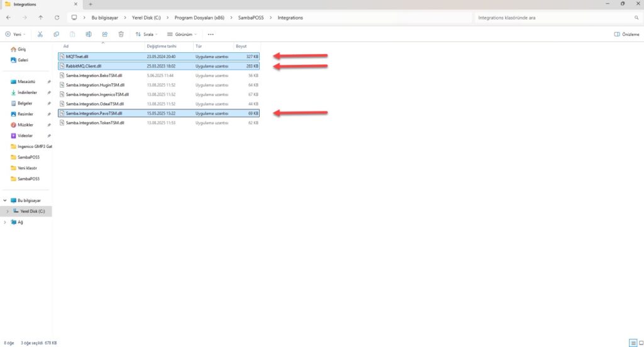Select file Samba.Integration.HuginTSM.dll
644x347 pixels.
159,85
